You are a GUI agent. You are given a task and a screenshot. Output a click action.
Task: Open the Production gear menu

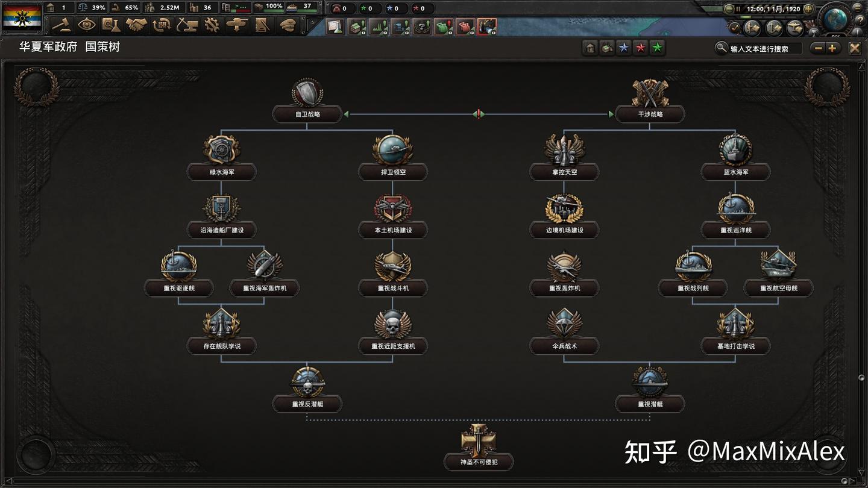click(212, 25)
